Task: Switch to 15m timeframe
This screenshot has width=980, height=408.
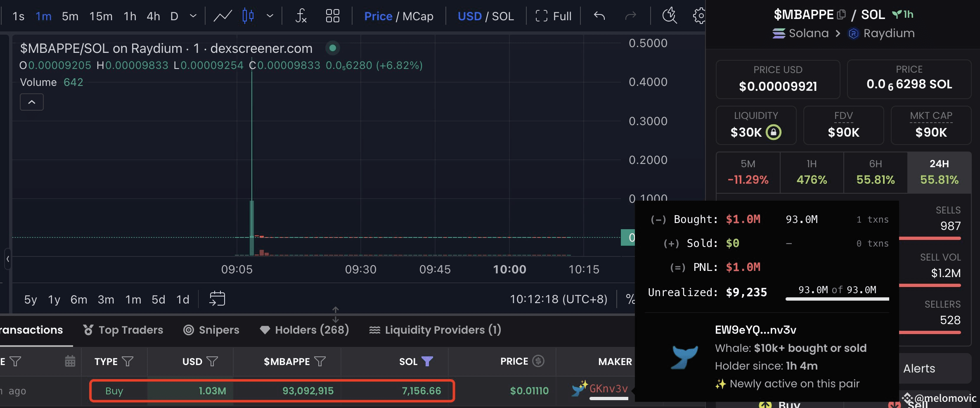Action: coord(101,16)
